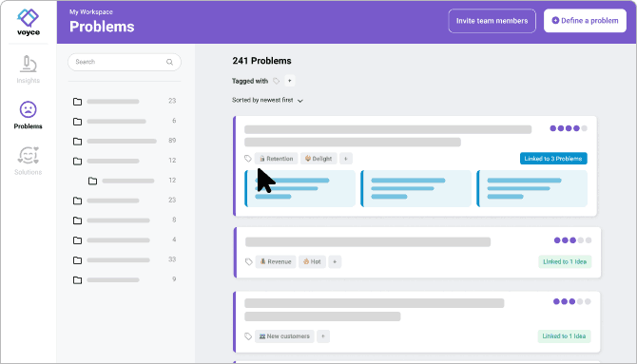Viewport: 637px width, 364px height.
Task: Click the tag icon on the Revenue card
Action: (x=249, y=261)
